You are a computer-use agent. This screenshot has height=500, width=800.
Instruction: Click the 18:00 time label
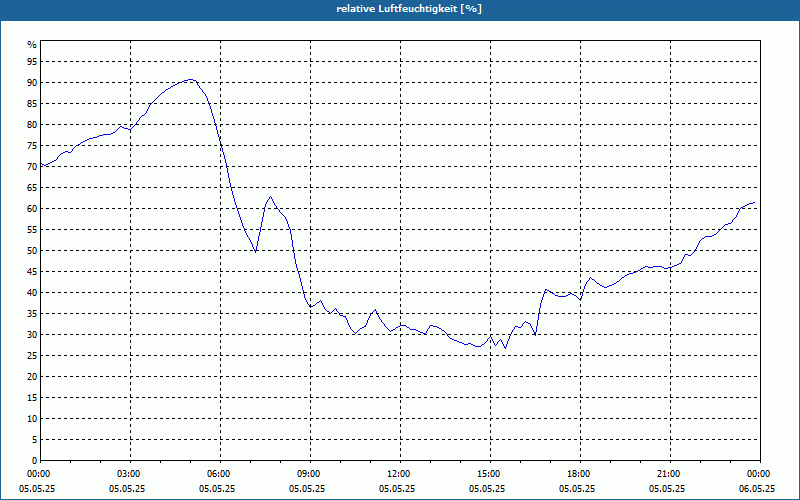click(581, 474)
